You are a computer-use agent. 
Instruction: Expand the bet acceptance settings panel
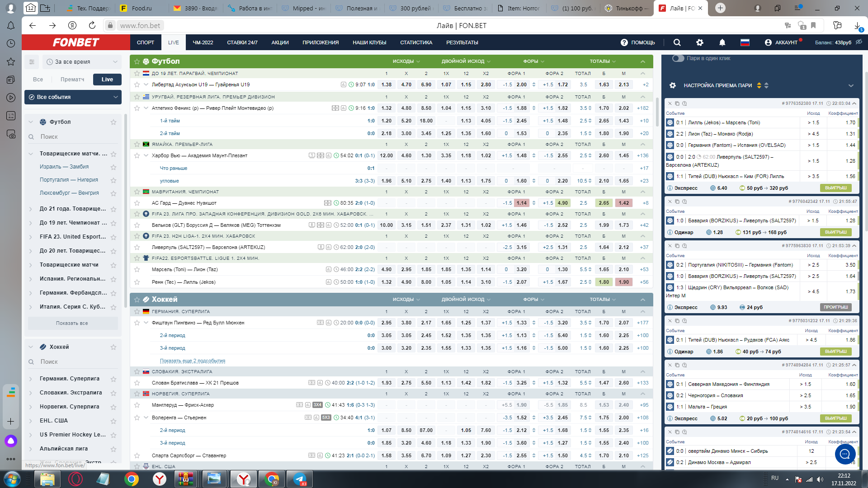851,86
